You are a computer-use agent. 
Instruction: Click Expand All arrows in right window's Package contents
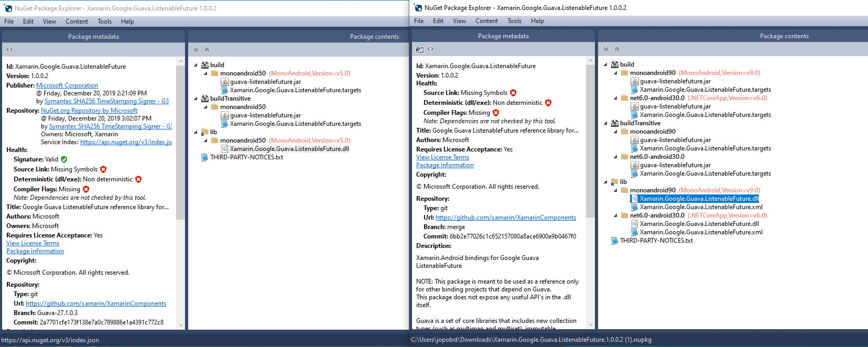click(x=606, y=49)
